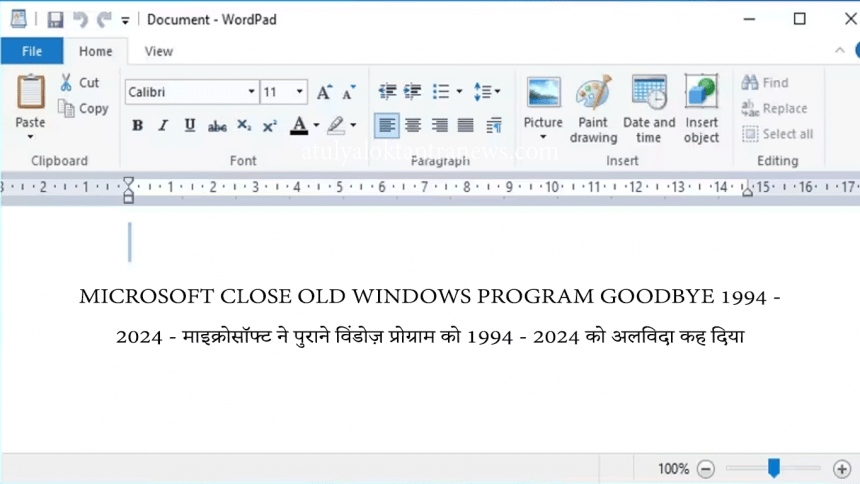Click the WordPad application icon in title bar
Image resolution: width=860 pixels, height=484 pixels.
pos(18,19)
